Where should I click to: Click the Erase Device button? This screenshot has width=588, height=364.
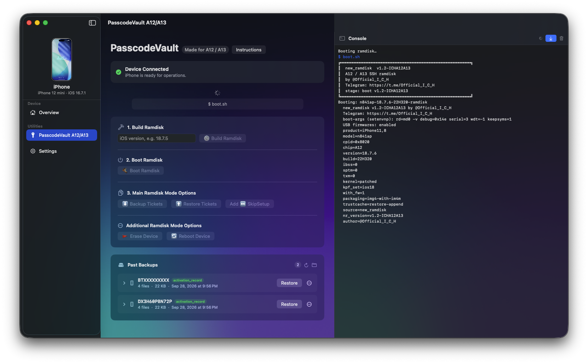coord(140,236)
